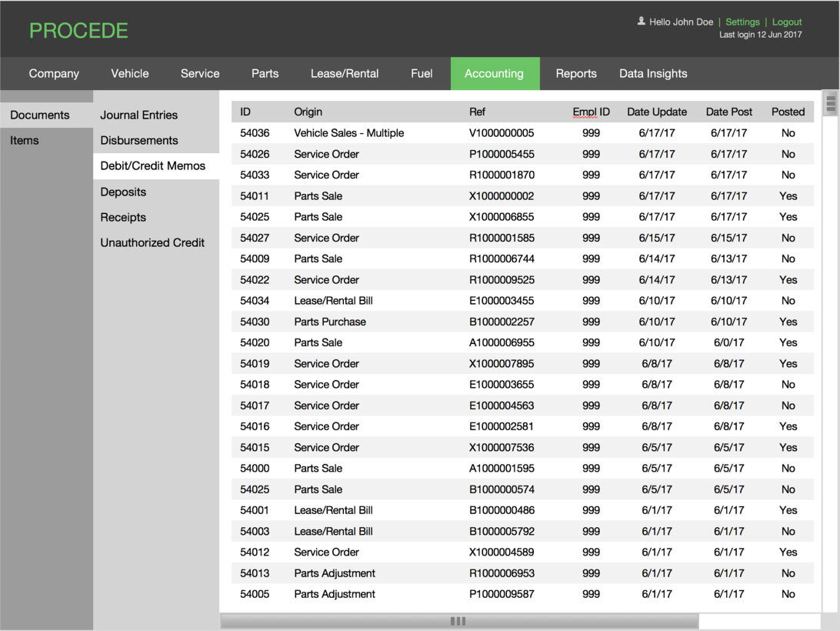Open Deposits submenu item
The height and width of the screenshot is (631, 840).
coord(123,192)
